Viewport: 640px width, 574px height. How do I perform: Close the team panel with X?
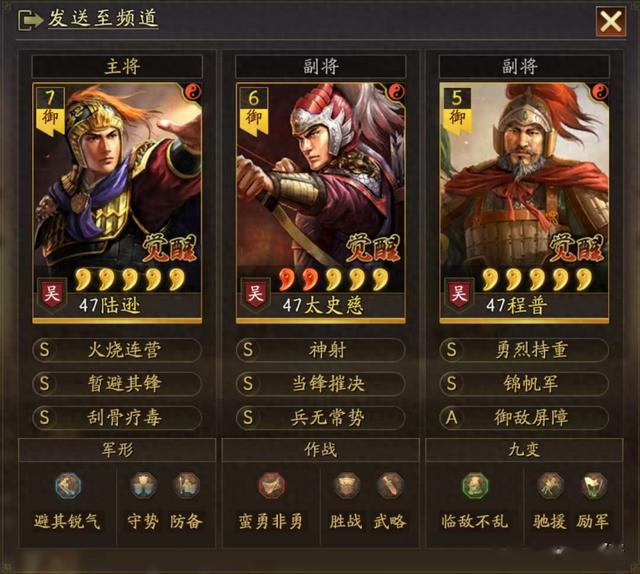point(611,21)
